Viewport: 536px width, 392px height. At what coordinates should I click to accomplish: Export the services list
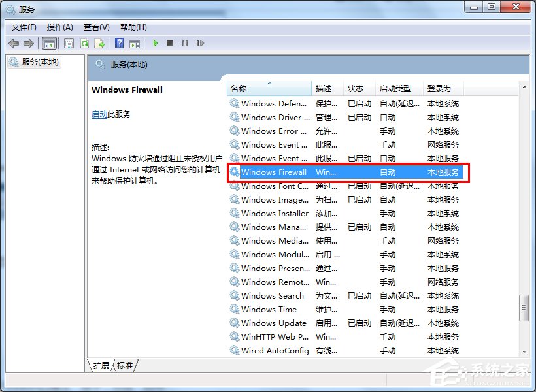point(100,43)
